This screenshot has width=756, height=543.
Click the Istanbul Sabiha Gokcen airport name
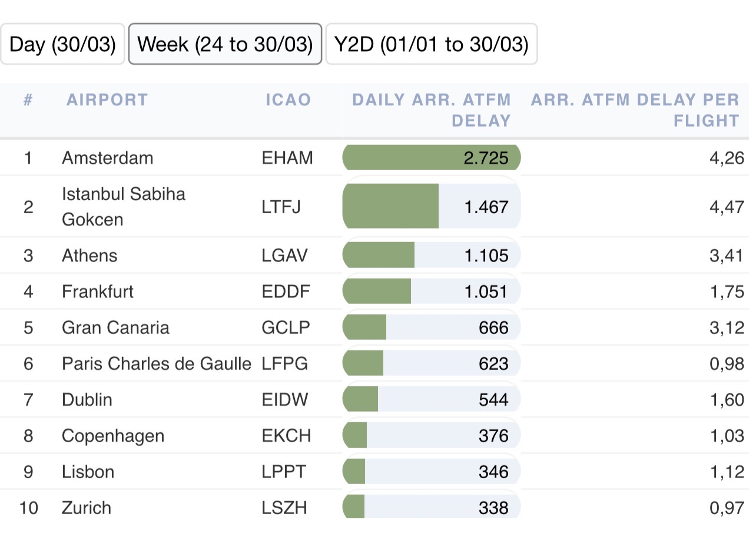[x=124, y=207]
